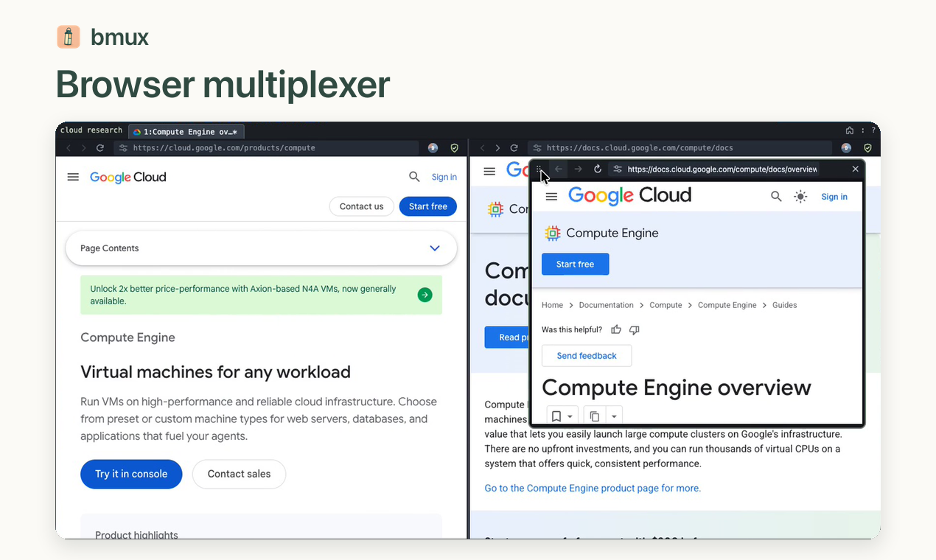Click the shield icon in right pane
The width and height of the screenshot is (936, 560).
(867, 148)
